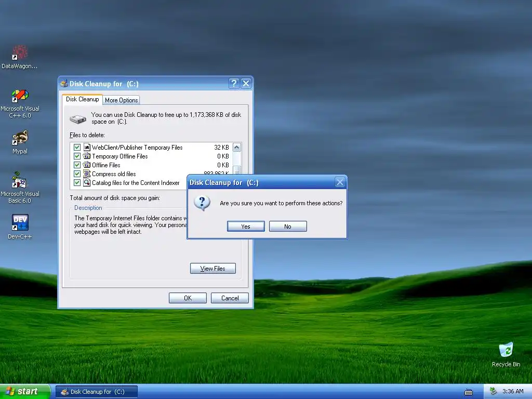
Task: Click the Temporary Offline Files item icon
Action: (87, 156)
